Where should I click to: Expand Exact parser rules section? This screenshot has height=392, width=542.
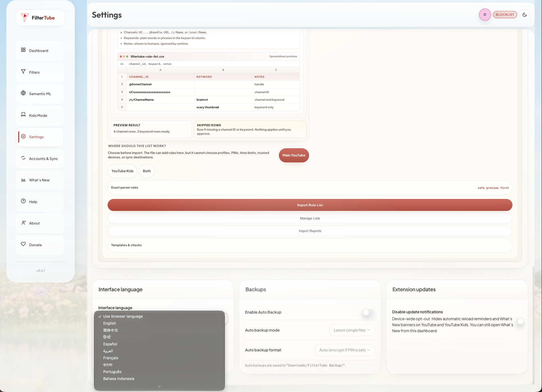click(310, 188)
